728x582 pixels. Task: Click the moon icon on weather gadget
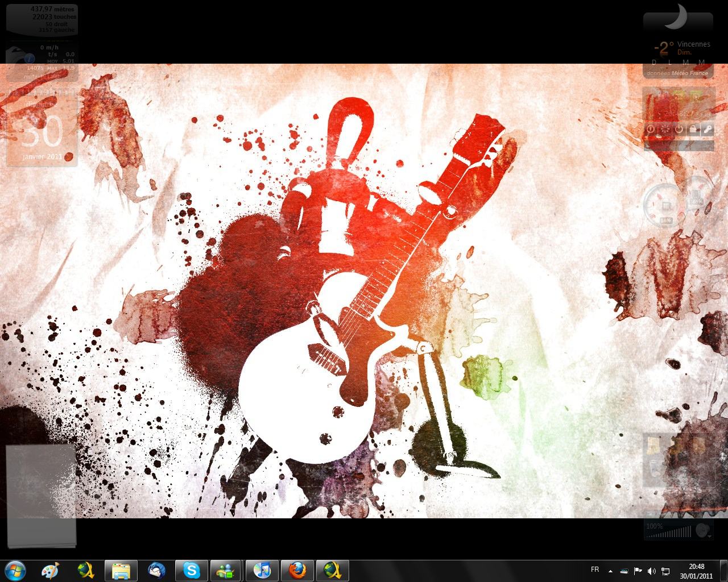[x=676, y=16]
